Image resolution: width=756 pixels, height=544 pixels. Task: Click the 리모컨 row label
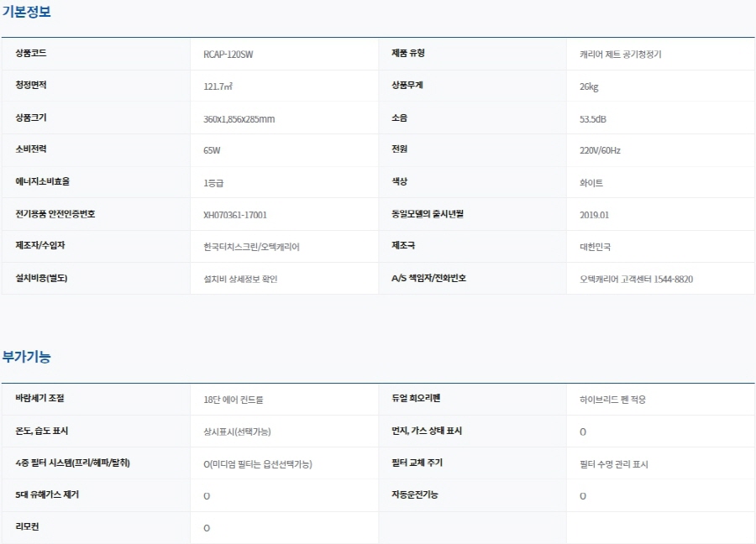coord(29,527)
